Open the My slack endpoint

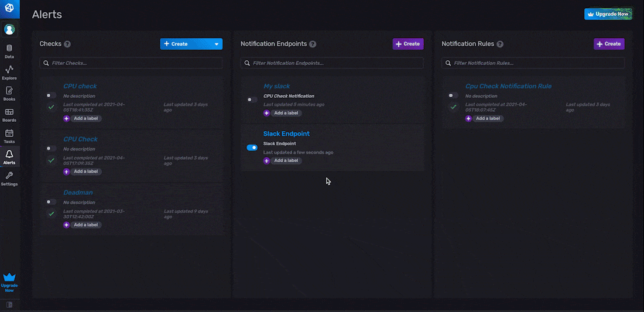coord(277,86)
